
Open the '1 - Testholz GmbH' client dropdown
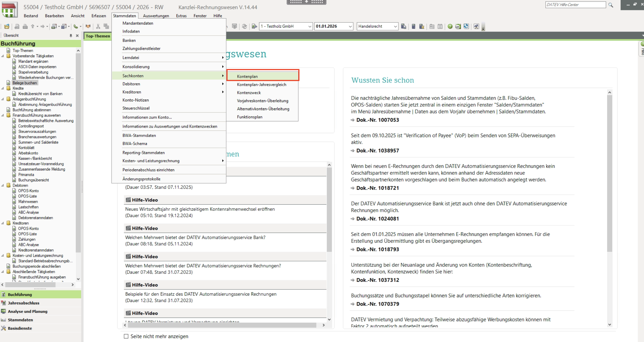click(x=310, y=26)
